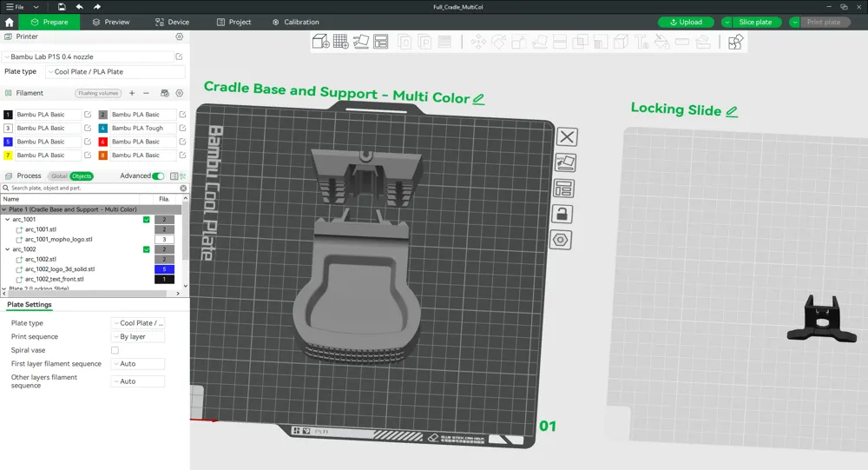
Task: Click the Auto orient toolbar icon
Action: 361,42
